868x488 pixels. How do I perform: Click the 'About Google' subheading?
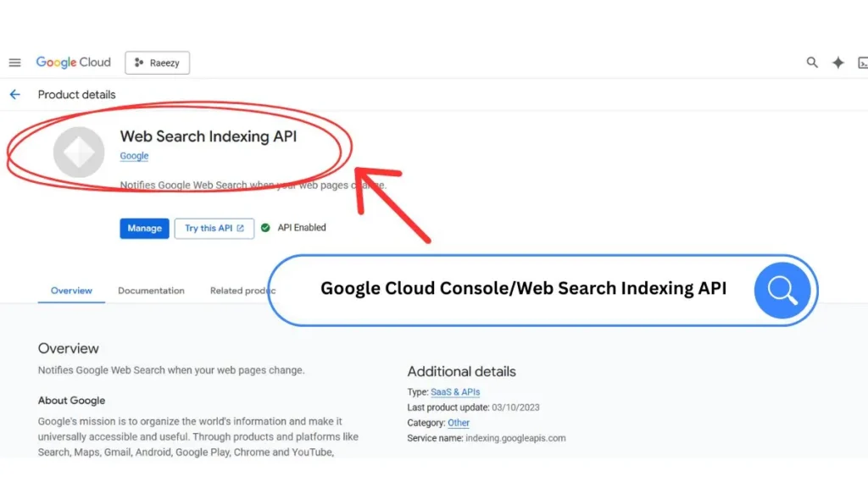point(71,401)
